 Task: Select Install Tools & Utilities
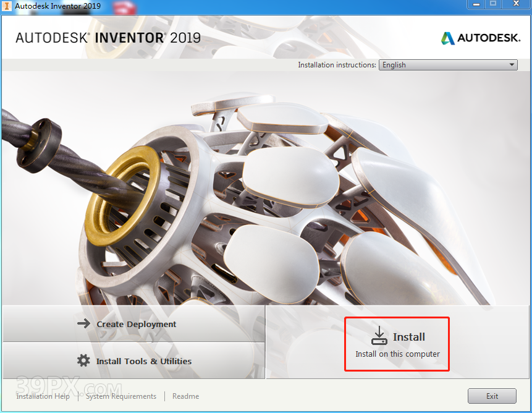click(133, 360)
